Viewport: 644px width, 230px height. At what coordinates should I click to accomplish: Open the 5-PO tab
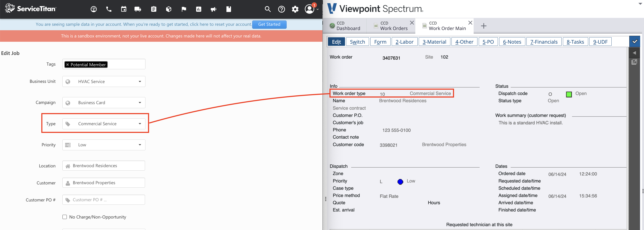pos(488,42)
